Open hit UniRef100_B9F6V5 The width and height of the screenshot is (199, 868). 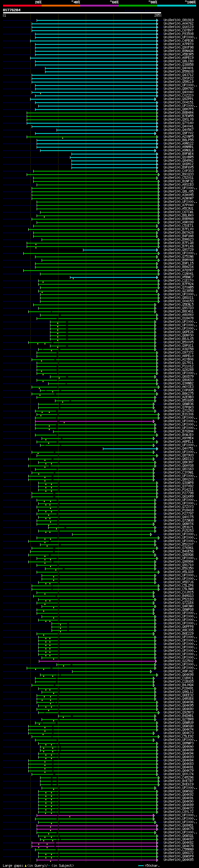(x=178, y=168)
